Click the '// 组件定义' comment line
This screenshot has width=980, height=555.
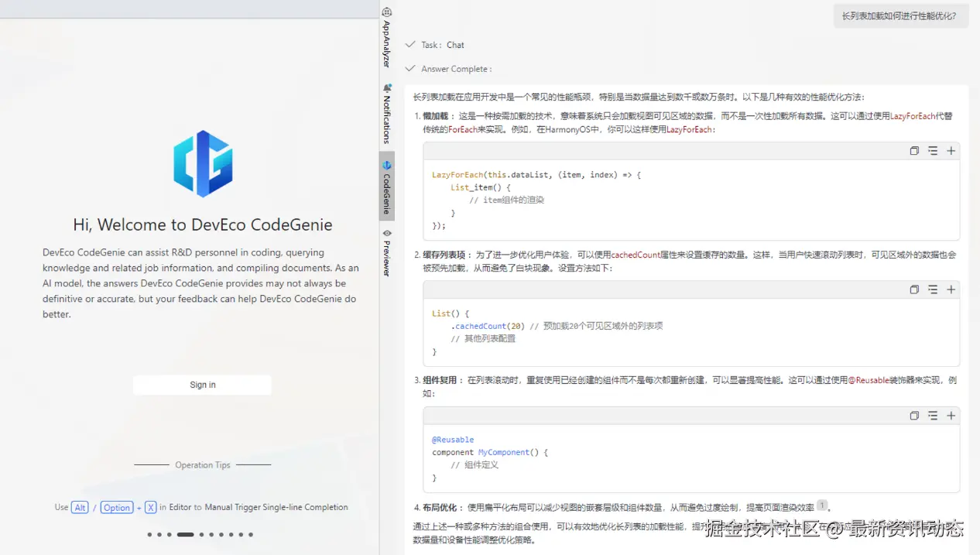(x=475, y=464)
